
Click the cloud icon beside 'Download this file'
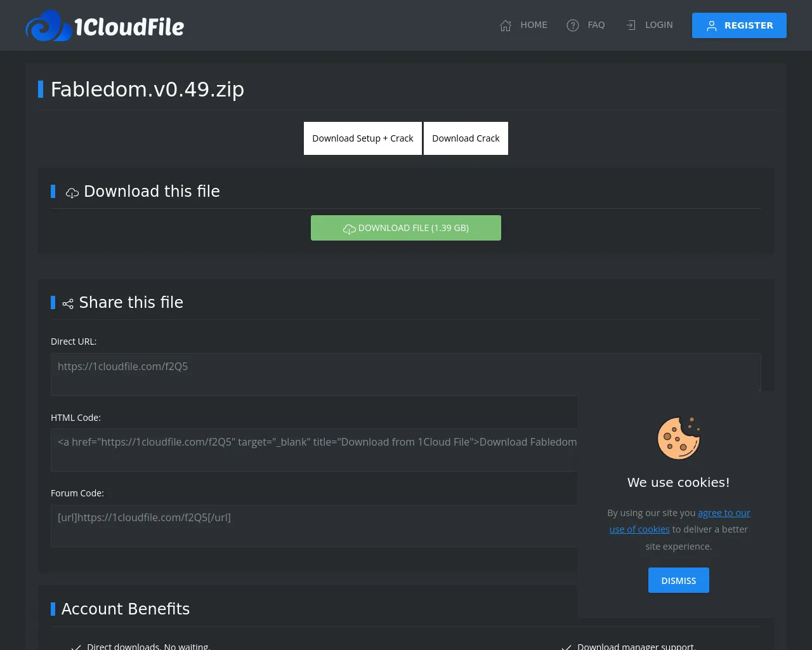tap(72, 192)
